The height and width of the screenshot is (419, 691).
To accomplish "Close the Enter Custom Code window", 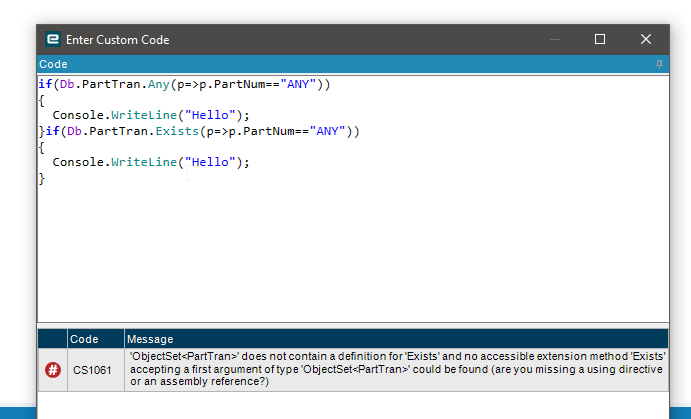I will coord(646,39).
